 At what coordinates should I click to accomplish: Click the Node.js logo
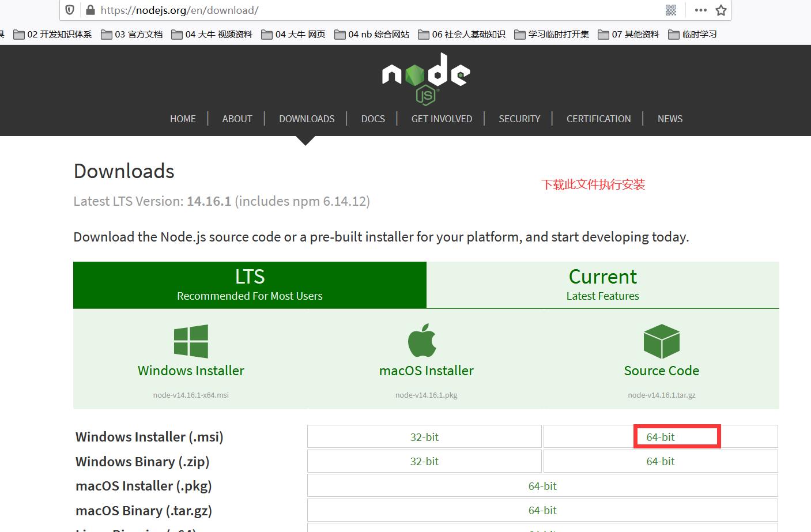tap(425, 79)
